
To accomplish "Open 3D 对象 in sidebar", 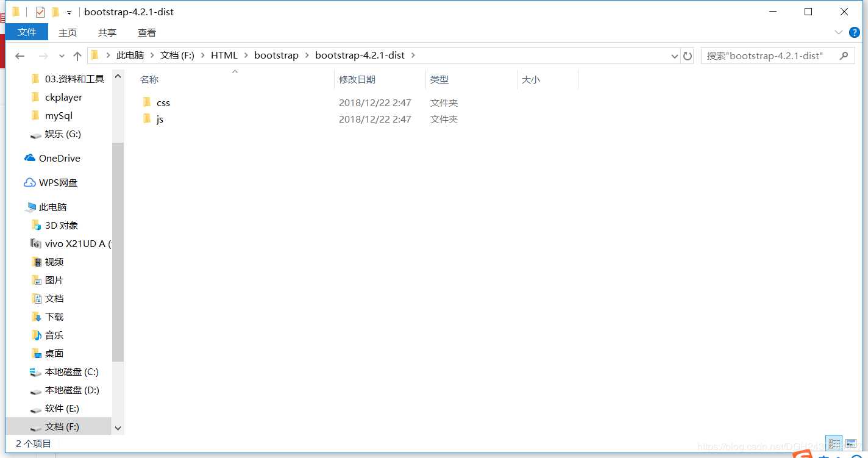I will tap(62, 225).
